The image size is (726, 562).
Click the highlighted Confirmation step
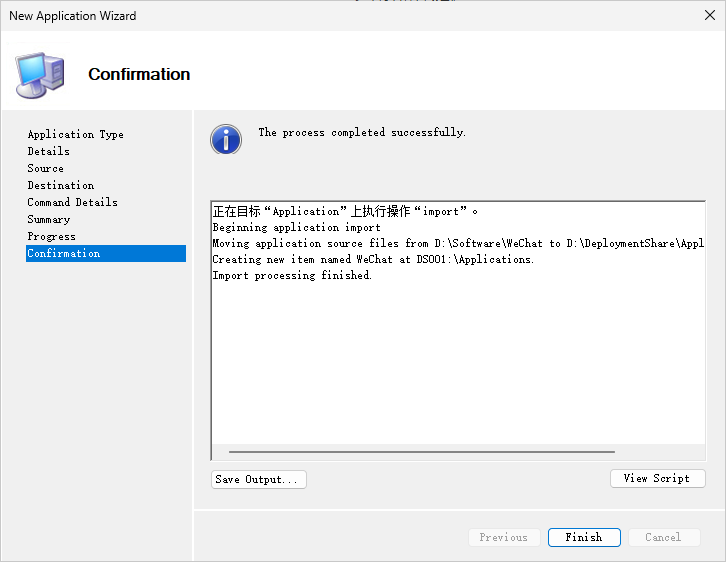coord(64,253)
